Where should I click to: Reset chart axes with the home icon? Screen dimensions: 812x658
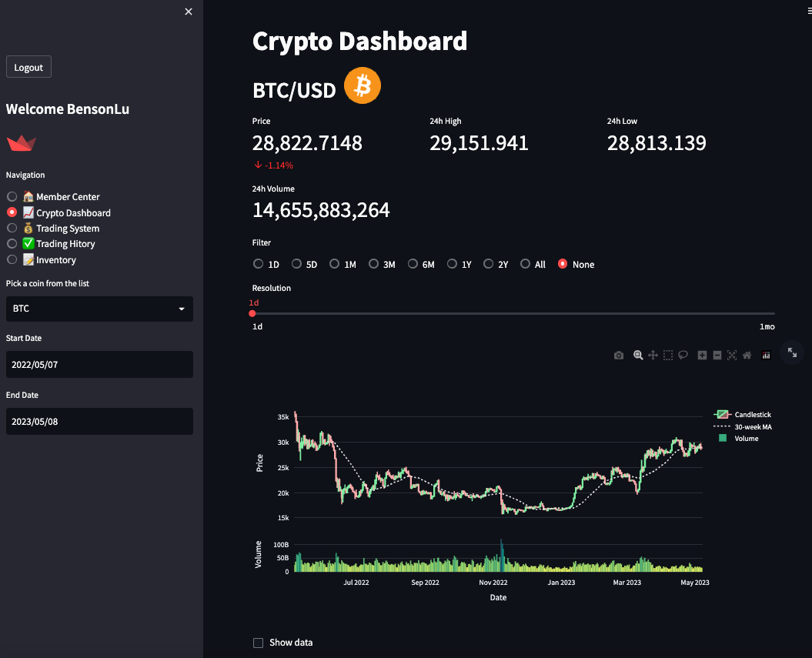click(747, 355)
